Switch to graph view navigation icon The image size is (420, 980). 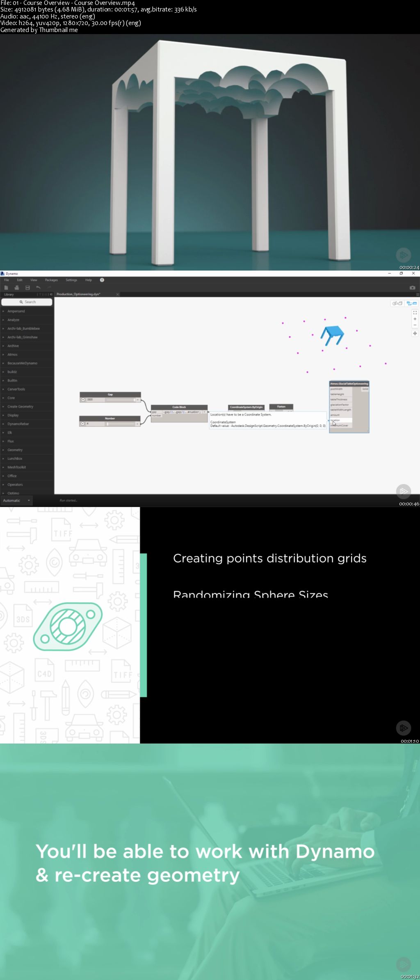coord(412,303)
